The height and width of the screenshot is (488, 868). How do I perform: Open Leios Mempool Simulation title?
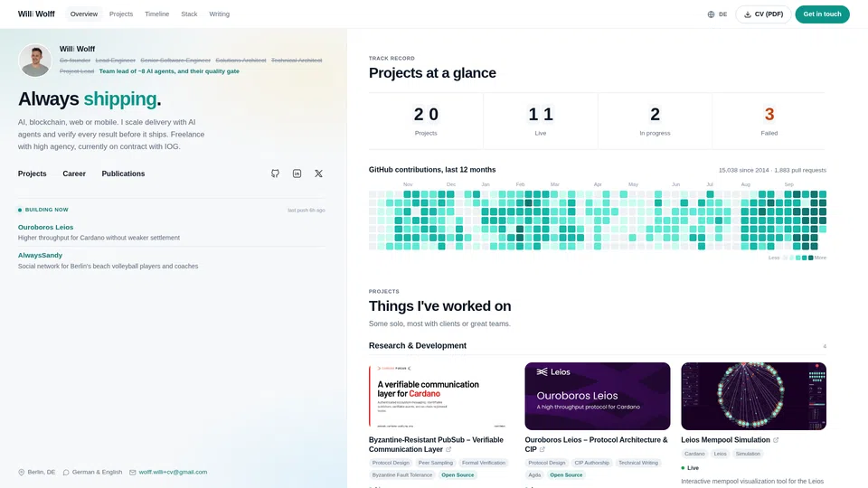click(x=725, y=440)
